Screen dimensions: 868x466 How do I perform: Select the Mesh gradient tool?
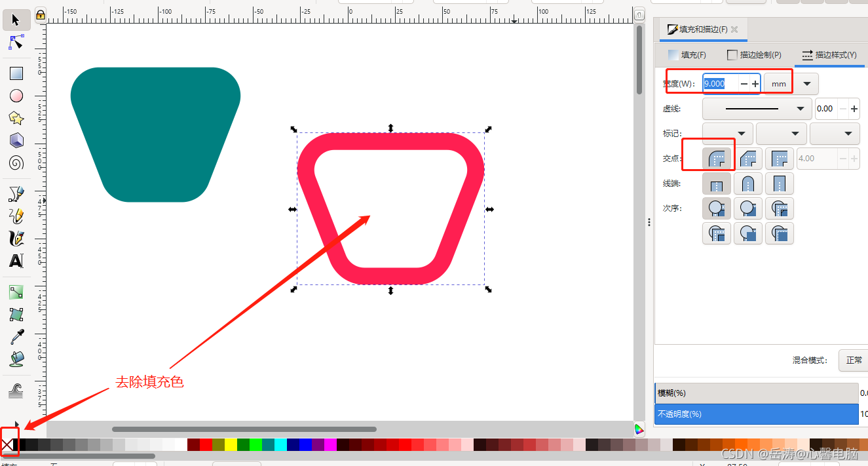16,315
